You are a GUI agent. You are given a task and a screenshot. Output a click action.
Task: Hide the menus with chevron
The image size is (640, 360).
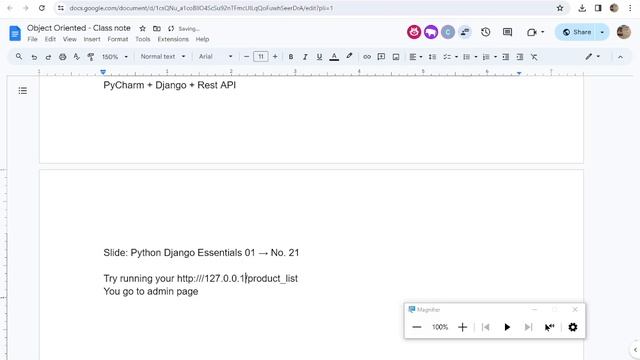tap(620, 57)
